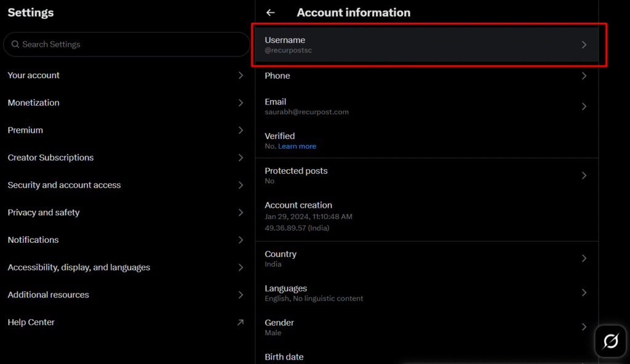Image resolution: width=630 pixels, height=364 pixels.
Task: Click the chevron beside Protected posts
Action: [584, 175]
